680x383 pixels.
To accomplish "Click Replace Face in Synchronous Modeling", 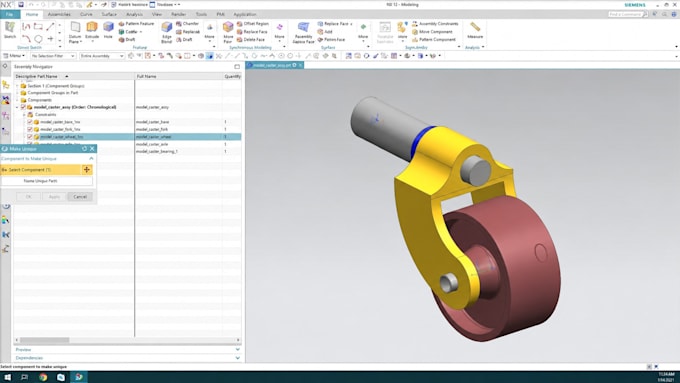I will click(x=252, y=32).
